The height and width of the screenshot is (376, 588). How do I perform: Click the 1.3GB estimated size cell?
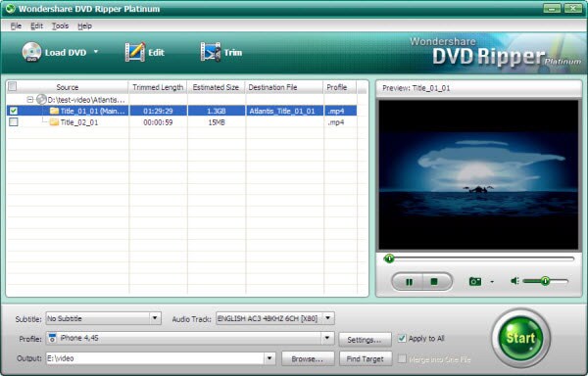click(x=217, y=111)
